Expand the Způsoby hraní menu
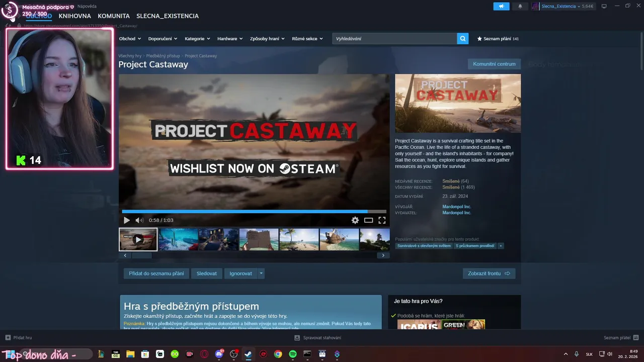The height and width of the screenshot is (362, 644). click(267, 39)
